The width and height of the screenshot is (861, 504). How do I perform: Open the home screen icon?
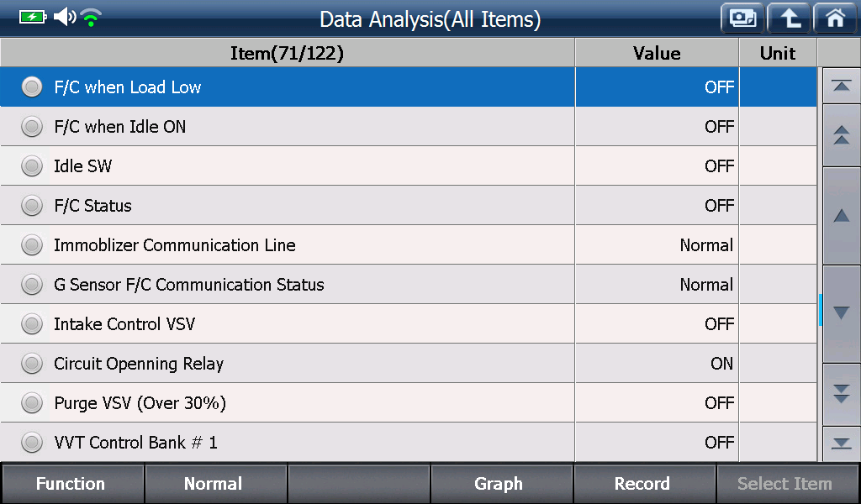point(835,18)
